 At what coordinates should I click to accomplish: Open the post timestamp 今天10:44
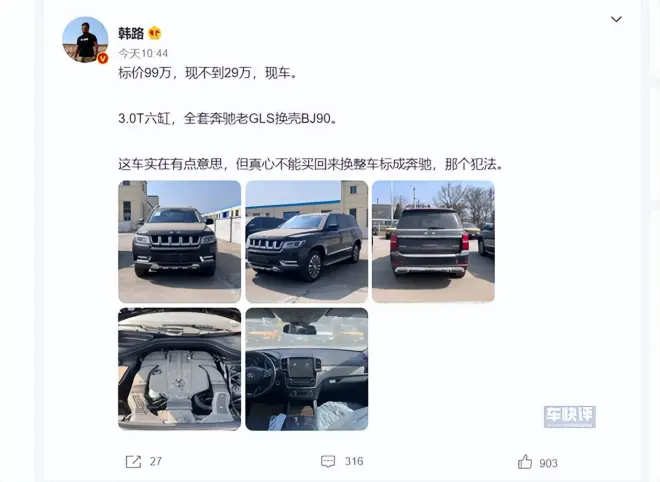(x=143, y=53)
